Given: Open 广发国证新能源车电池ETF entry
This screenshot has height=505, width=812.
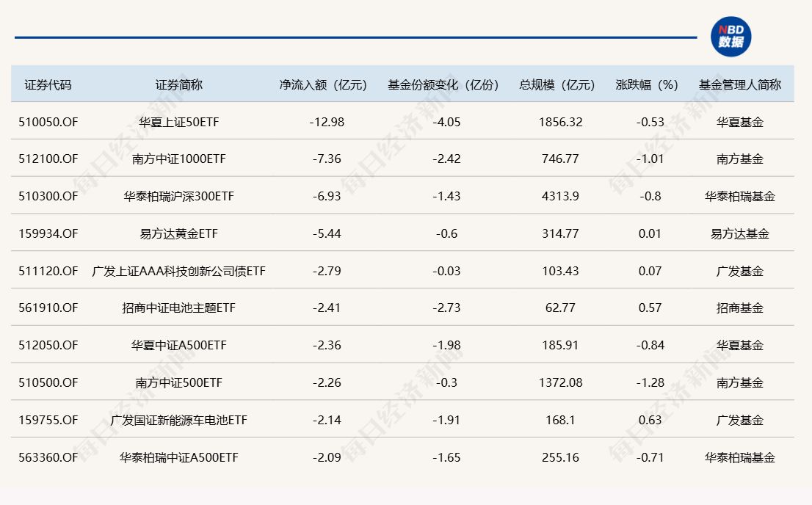Looking at the screenshot, I should (178, 421).
